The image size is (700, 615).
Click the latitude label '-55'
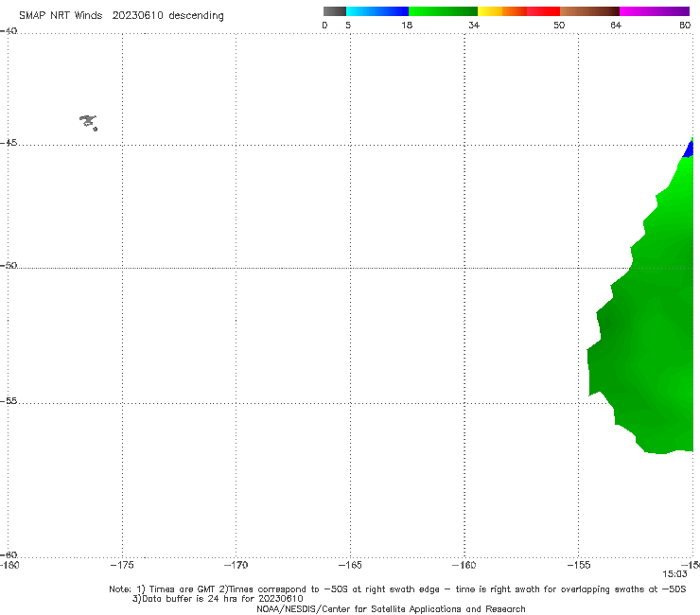9,400
